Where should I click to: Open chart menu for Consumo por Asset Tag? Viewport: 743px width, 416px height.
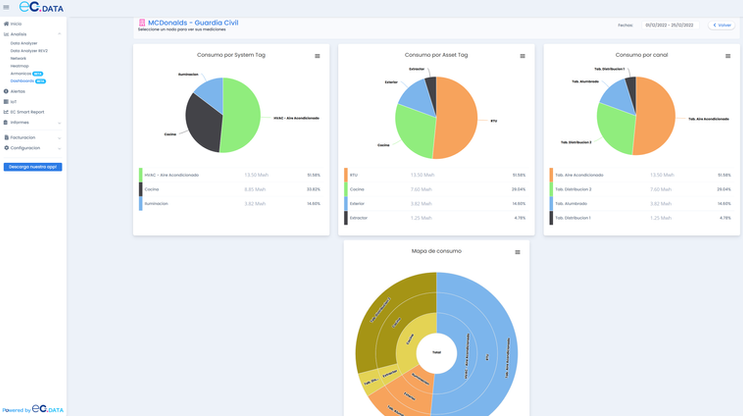pyautogui.click(x=523, y=56)
